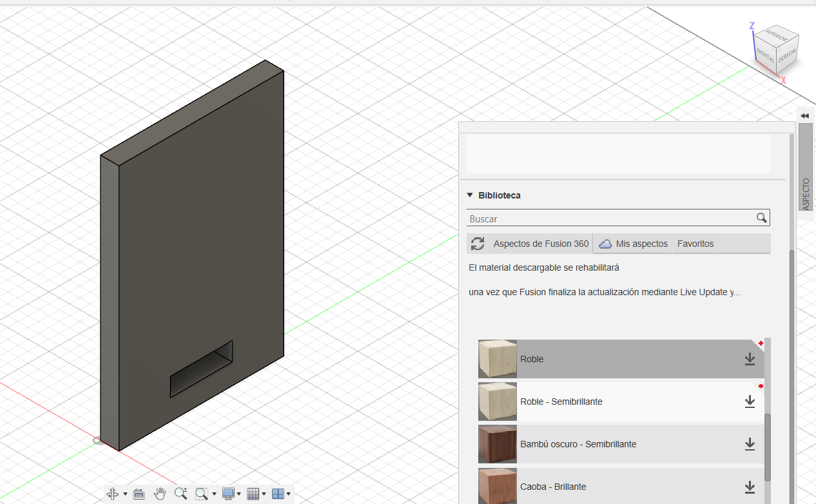Image resolution: width=816 pixels, height=504 pixels.
Task: Expand the Display Settings dropdown arrow
Action: click(239, 494)
